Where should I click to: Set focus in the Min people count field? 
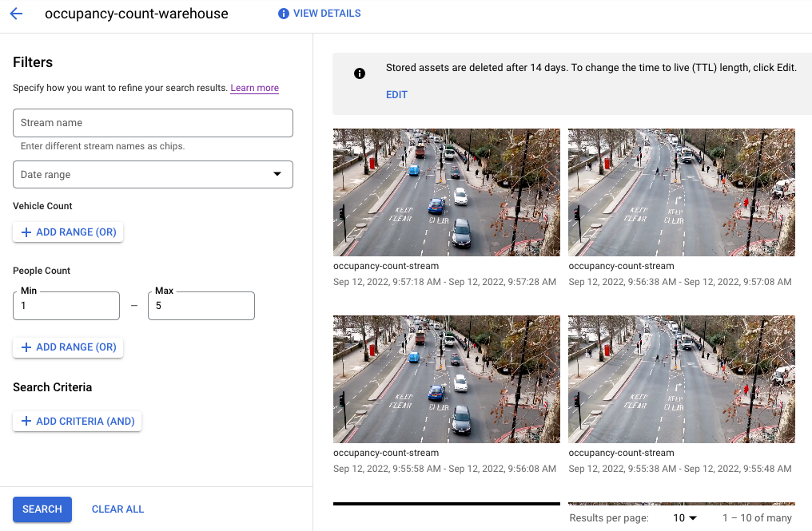pyautogui.click(x=66, y=306)
